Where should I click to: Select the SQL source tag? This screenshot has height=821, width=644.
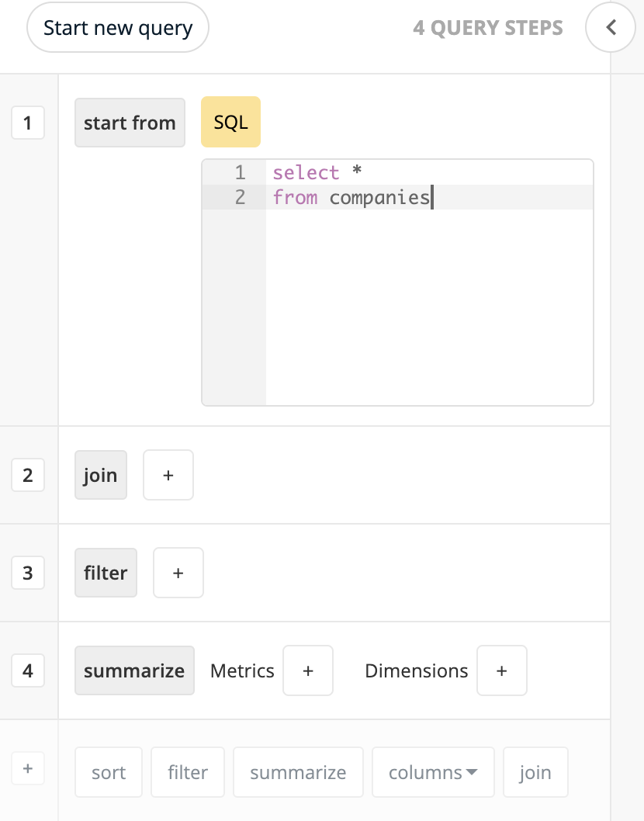click(x=231, y=122)
